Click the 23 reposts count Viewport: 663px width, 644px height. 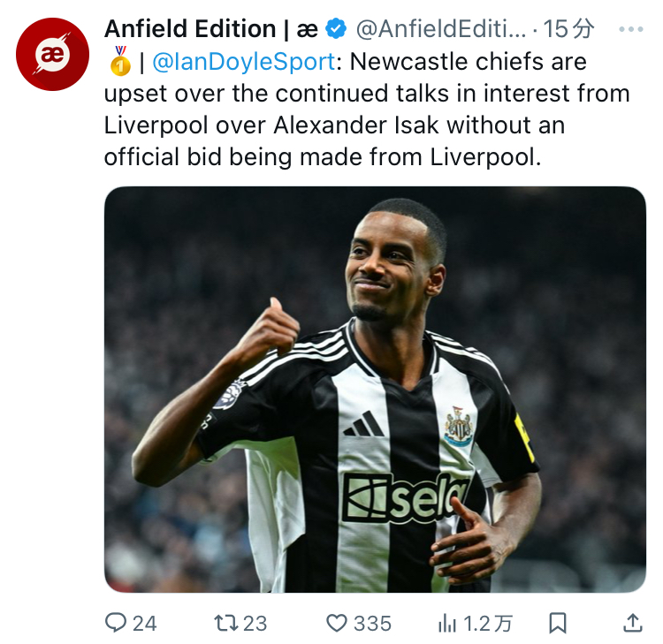(255, 624)
